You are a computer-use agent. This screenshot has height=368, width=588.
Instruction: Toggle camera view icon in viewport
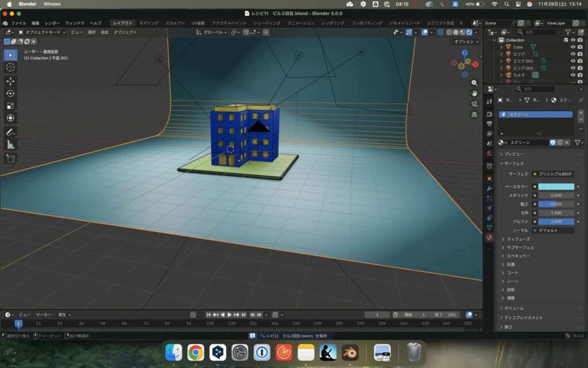[x=474, y=104]
